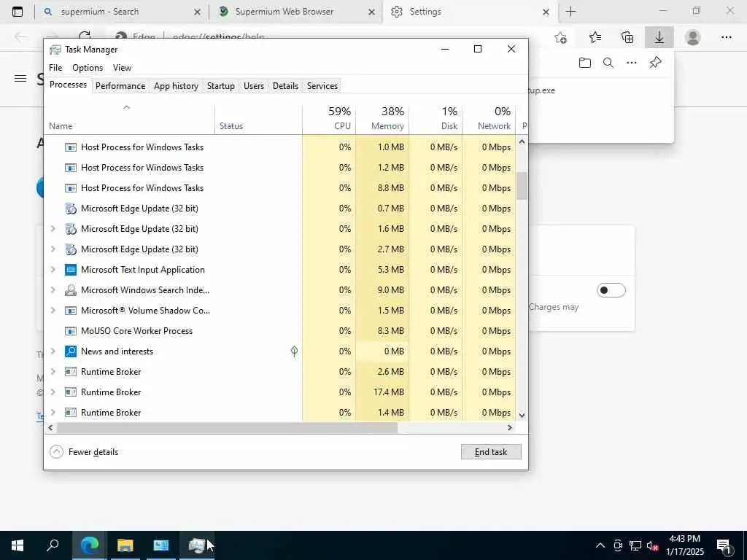Screen dimensions: 747x560
Task: Open the View menu in Task Manager
Action: pyautogui.click(x=122, y=68)
